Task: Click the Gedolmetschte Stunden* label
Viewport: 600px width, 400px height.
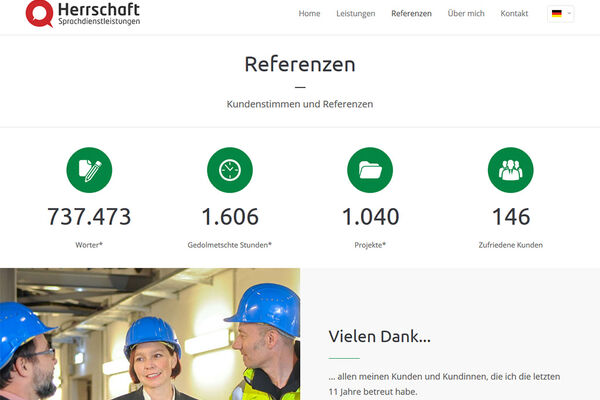Action: tap(230, 245)
